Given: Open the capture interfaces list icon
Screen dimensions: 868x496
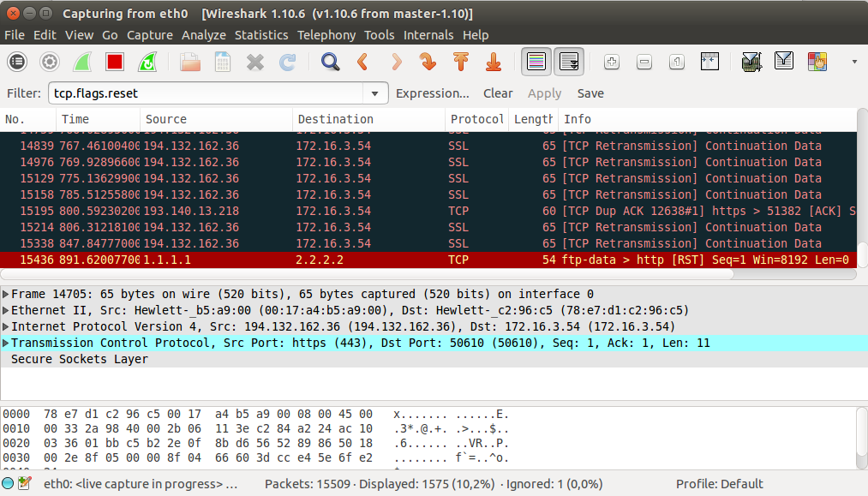Looking at the screenshot, I should pyautogui.click(x=17, y=62).
